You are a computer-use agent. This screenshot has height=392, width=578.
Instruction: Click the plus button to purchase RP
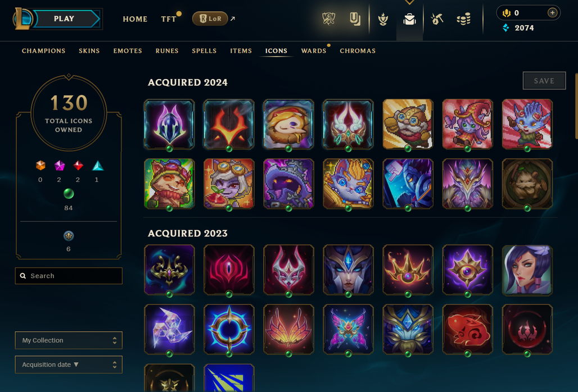(x=552, y=13)
